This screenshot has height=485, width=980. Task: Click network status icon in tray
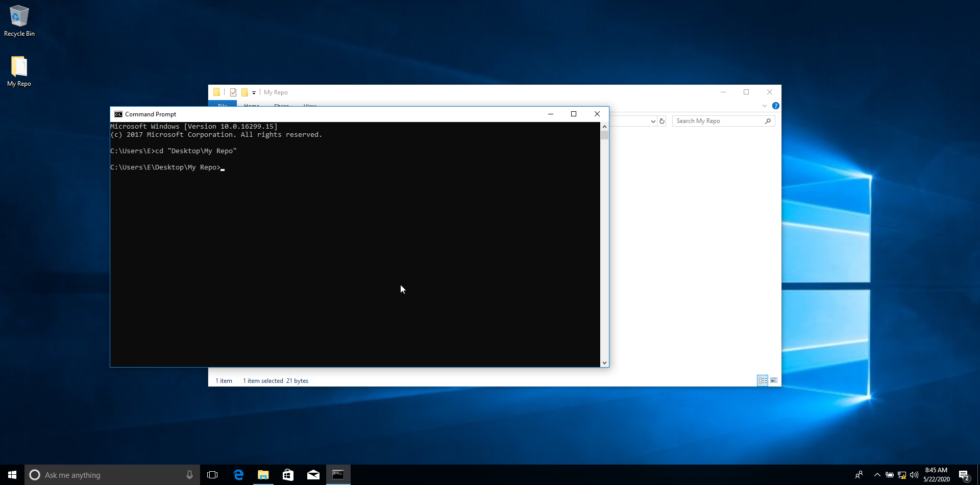pyautogui.click(x=902, y=475)
